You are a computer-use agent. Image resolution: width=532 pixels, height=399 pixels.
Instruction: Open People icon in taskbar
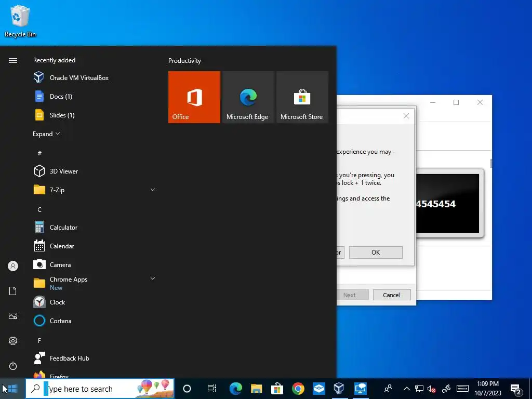tap(388, 389)
